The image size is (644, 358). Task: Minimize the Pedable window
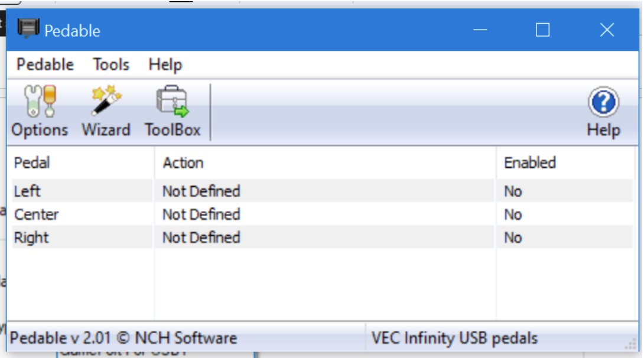(x=480, y=30)
